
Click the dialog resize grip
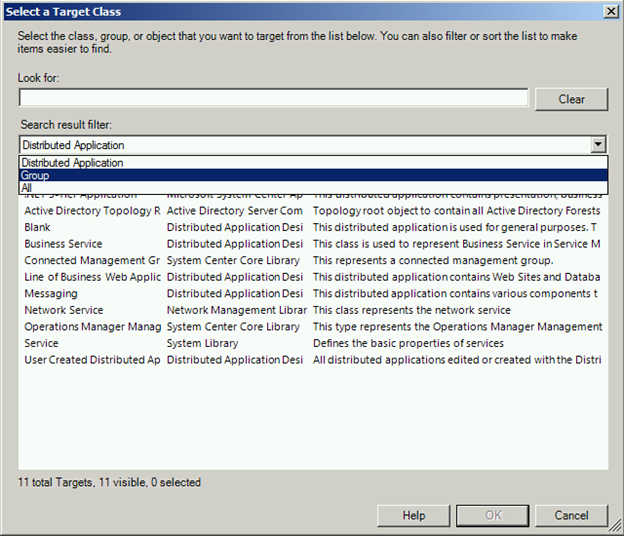(x=615, y=525)
